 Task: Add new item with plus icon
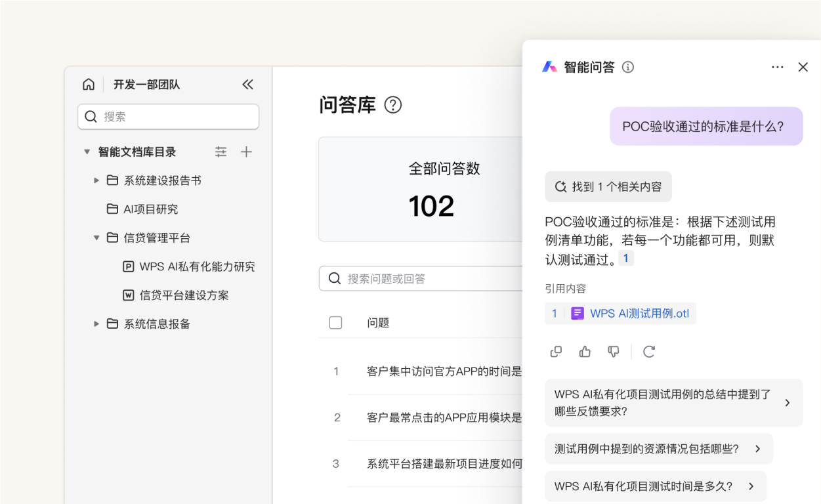click(246, 152)
